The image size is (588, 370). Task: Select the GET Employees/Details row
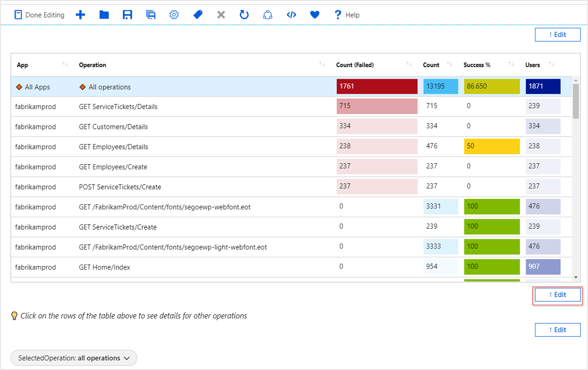[x=113, y=147]
